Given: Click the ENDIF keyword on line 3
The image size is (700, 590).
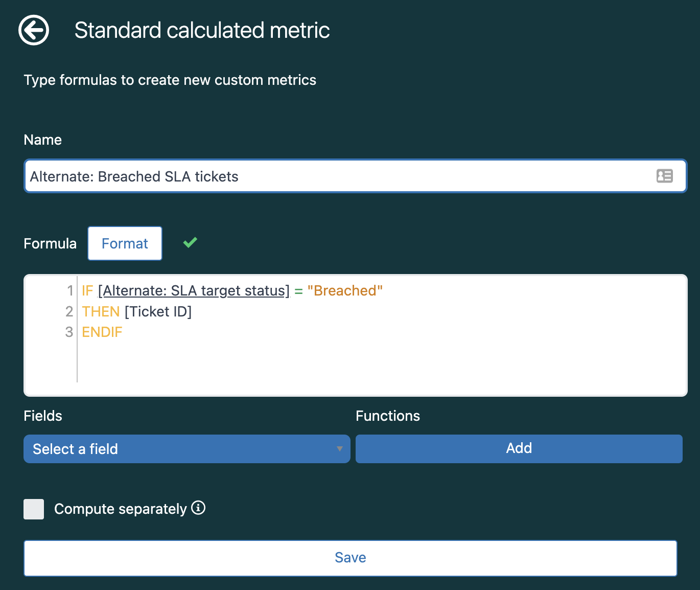Looking at the screenshot, I should click(102, 332).
